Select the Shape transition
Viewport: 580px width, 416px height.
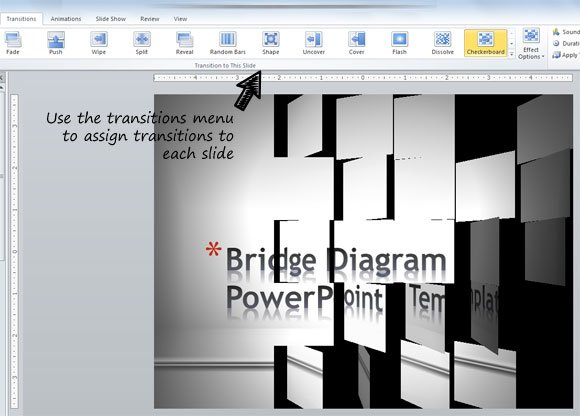[x=271, y=43]
